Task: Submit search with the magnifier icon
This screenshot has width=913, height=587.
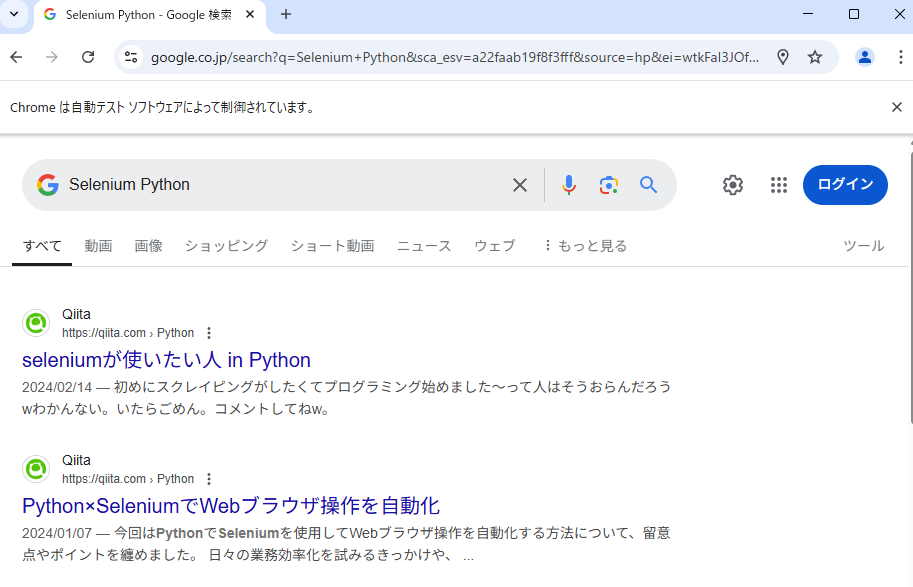Action: coord(649,185)
